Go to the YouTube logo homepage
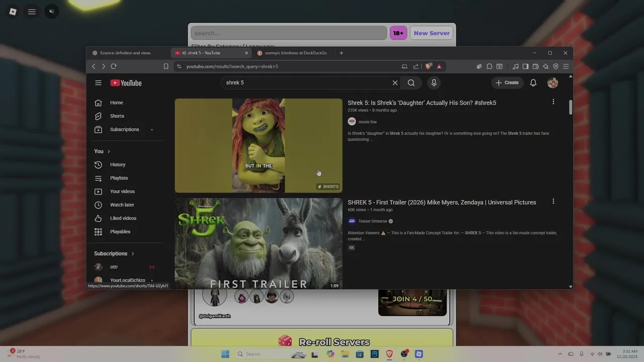This screenshot has width=644, height=362. point(126,83)
